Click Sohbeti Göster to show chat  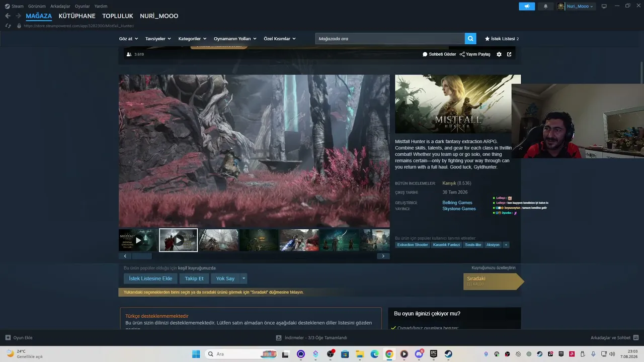(x=439, y=54)
